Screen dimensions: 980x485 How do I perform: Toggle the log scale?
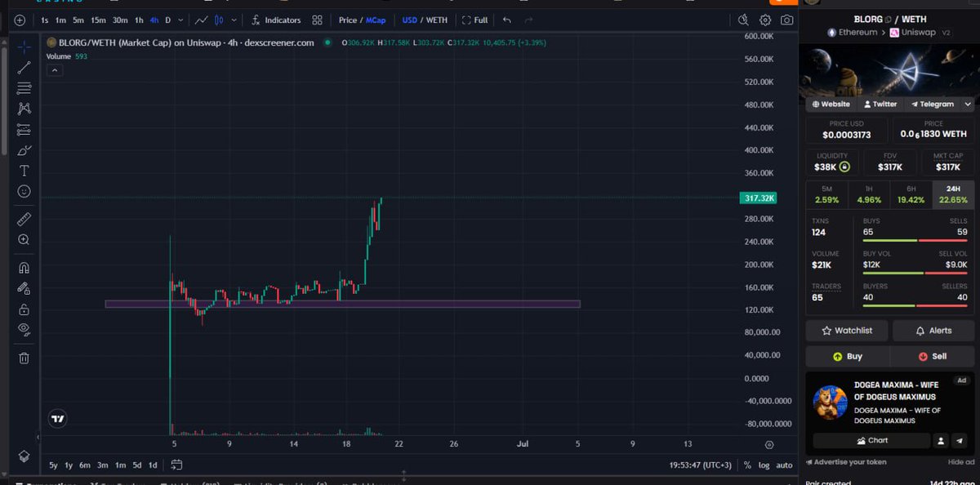pyautogui.click(x=764, y=465)
